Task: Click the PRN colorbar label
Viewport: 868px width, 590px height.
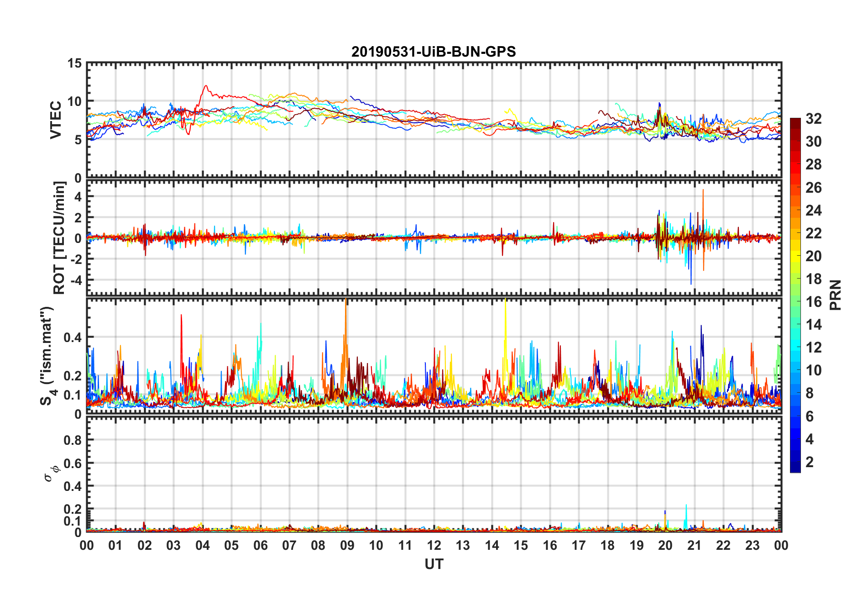Action: [x=836, y=295]
